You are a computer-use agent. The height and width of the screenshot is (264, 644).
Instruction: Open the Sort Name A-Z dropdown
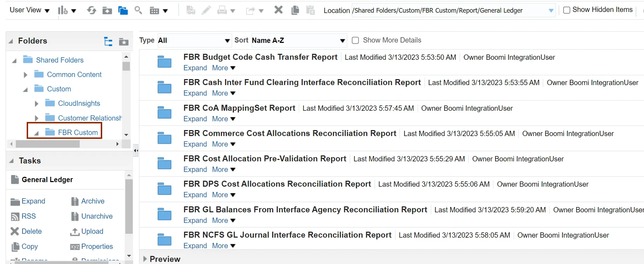pos(298,40)
